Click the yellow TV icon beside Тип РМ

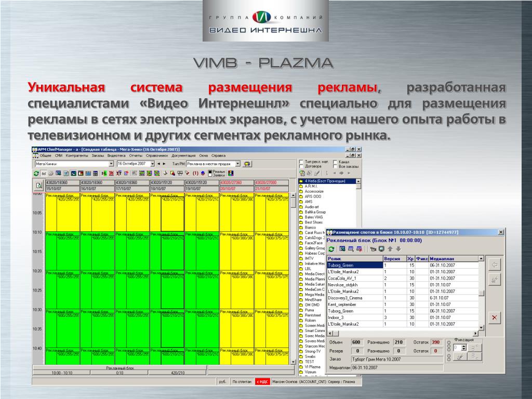click(248, 164)
